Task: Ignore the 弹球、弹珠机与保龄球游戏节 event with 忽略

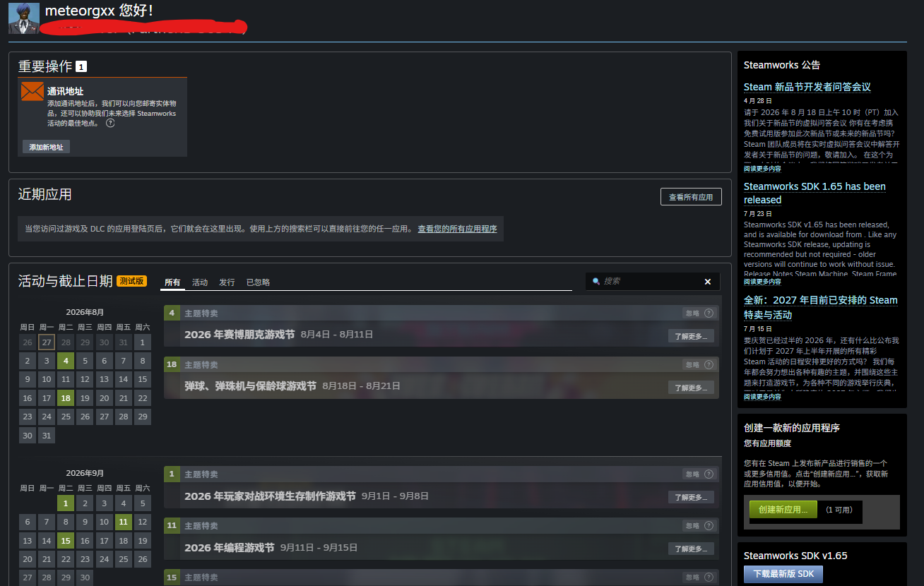Action: [x=692, y=365]
